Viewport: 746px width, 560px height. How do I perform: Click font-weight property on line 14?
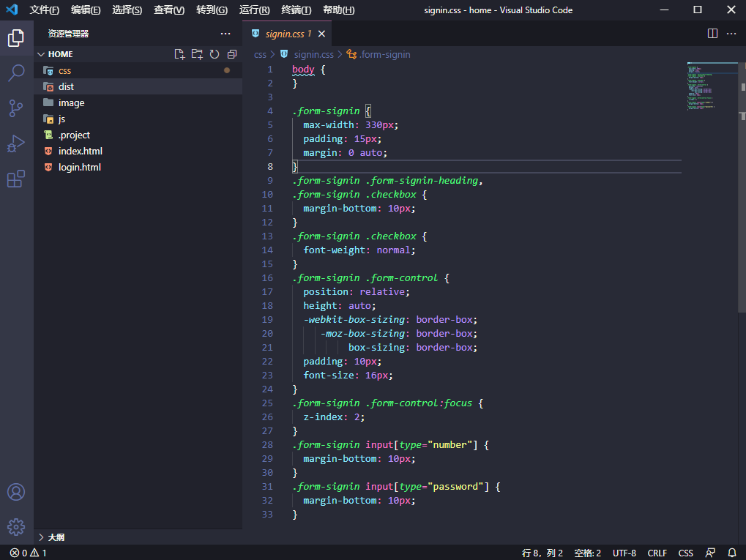pyautogui.click(x=335, y=250)
